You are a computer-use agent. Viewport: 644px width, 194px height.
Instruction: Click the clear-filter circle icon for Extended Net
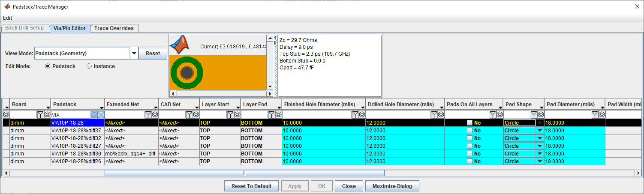pos(155,114)
